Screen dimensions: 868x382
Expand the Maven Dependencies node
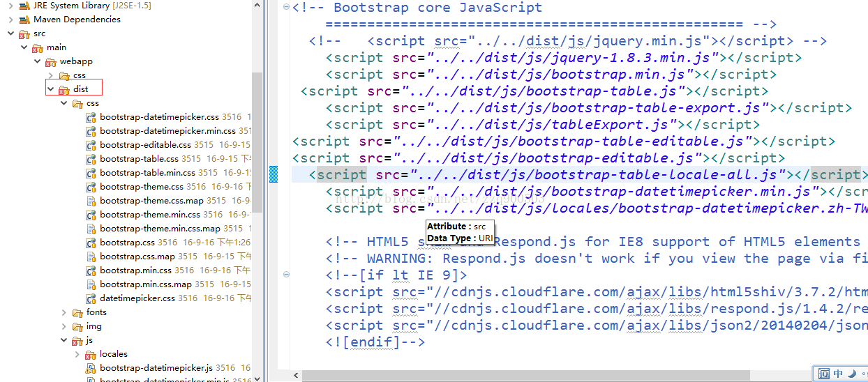pos(11,20)
